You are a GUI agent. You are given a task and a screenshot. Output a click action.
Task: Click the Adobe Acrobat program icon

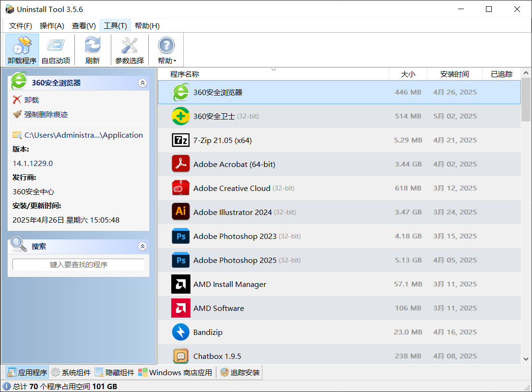pyautogui.click(x=181, y=164)
